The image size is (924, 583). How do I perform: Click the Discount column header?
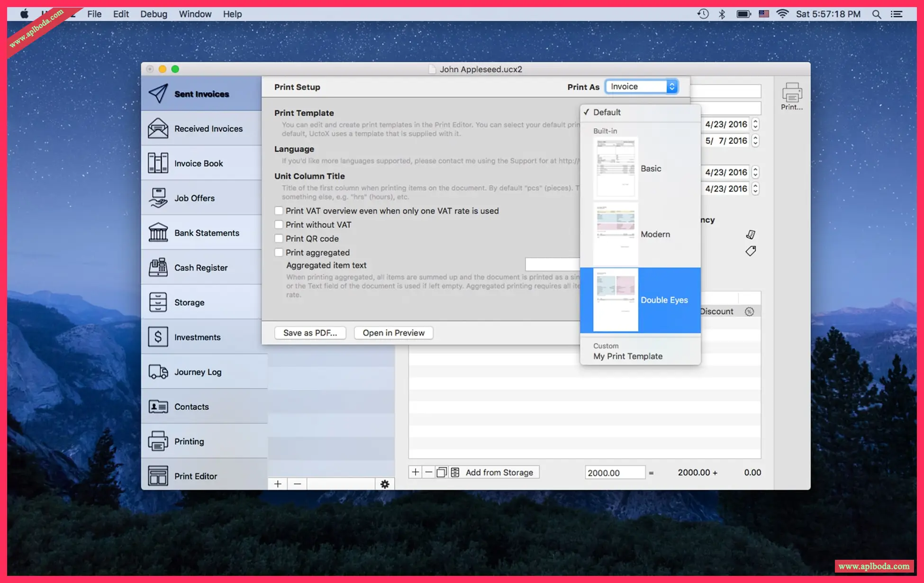pos(716,311)
